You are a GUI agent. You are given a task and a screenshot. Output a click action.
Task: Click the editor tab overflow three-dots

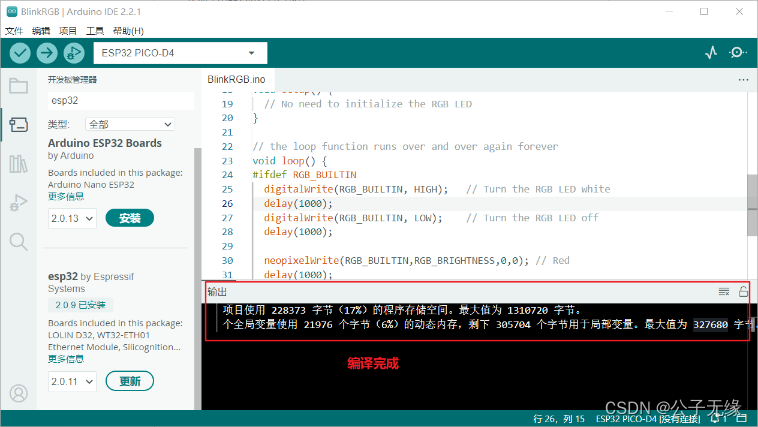click(x=743, y=80)
